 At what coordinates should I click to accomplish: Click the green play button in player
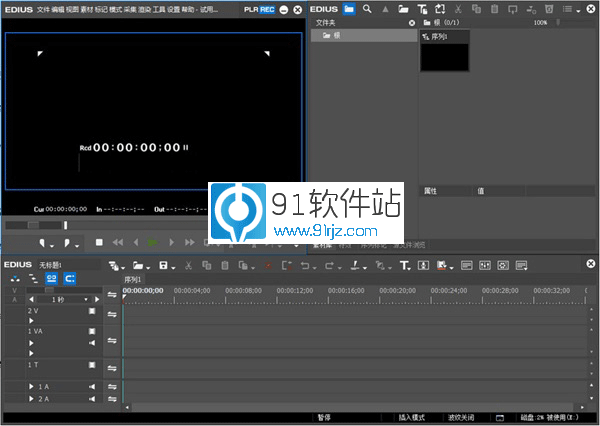(153, 242)
